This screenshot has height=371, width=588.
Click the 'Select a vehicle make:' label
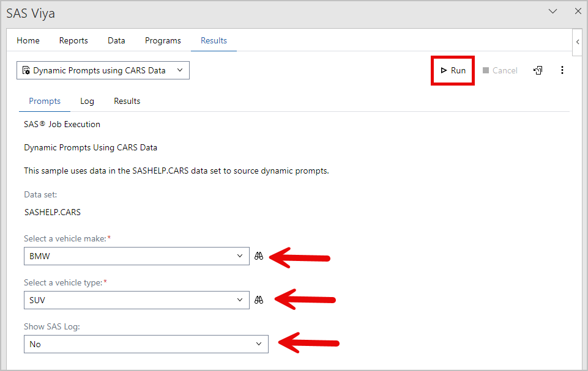[x=65, y=239]
